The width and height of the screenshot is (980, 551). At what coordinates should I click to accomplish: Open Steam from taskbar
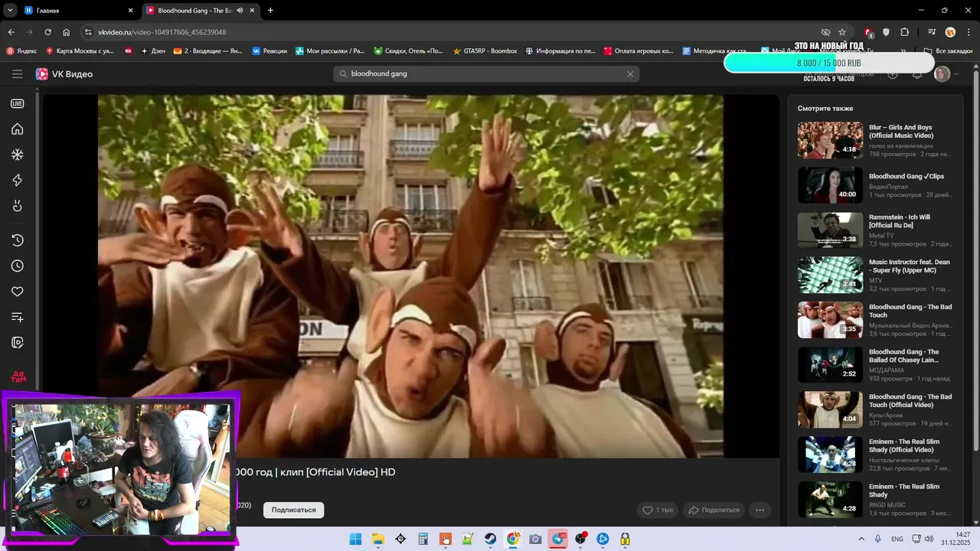click(x=490, y=539)
